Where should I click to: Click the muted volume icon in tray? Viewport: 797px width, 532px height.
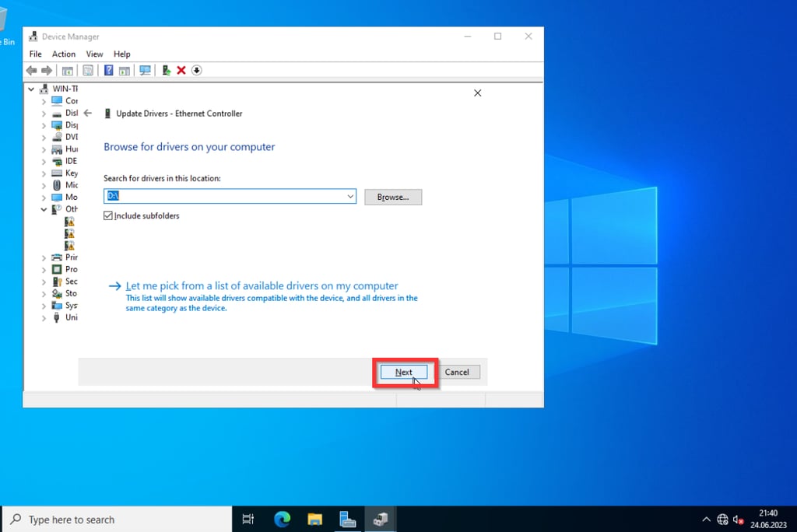click(x=738, y=520)
